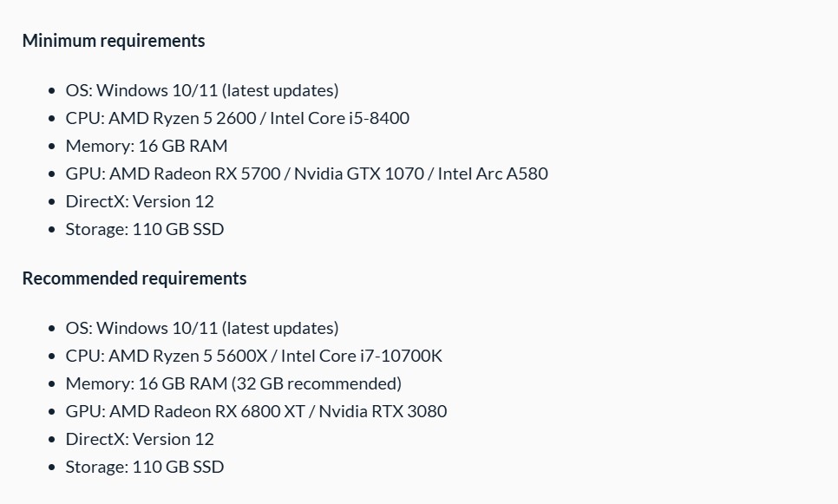Click the minimum "Memory: 16 GB RAM" line
838x504 pixels.
(x=147, y=146)
